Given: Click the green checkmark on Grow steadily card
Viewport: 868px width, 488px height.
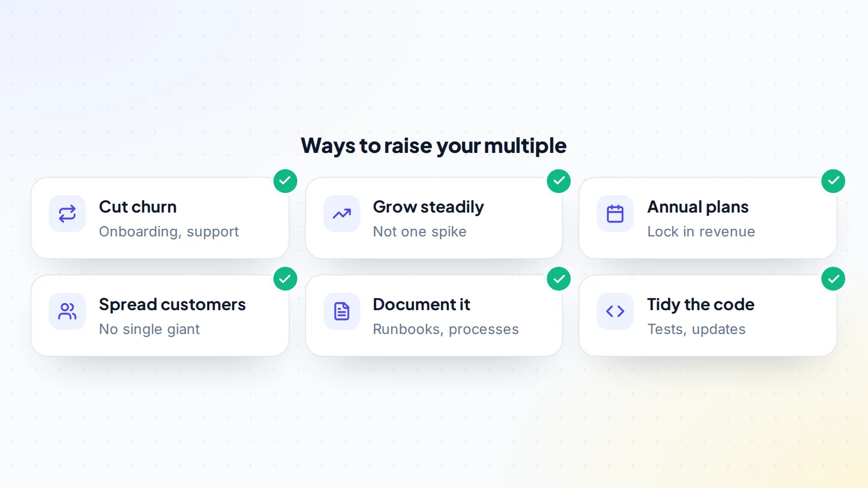Looking at the screenshot, I should tap(559, 181).
